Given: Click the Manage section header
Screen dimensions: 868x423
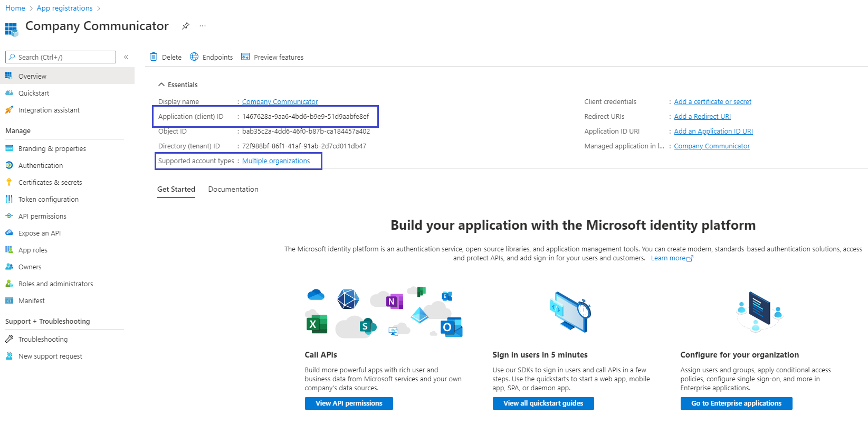Looking at the screenshot, I should tap(18, 130).
